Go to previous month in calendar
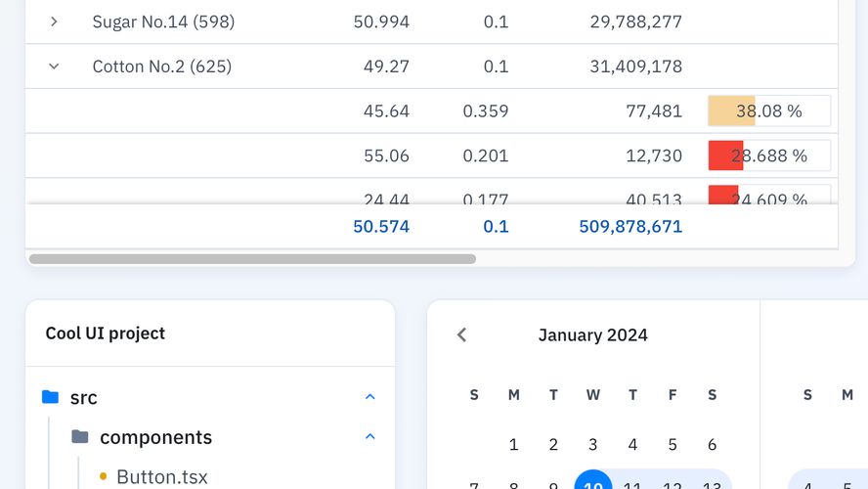The width and height of the screenshot is (868, 489). [x=462, y=334]
